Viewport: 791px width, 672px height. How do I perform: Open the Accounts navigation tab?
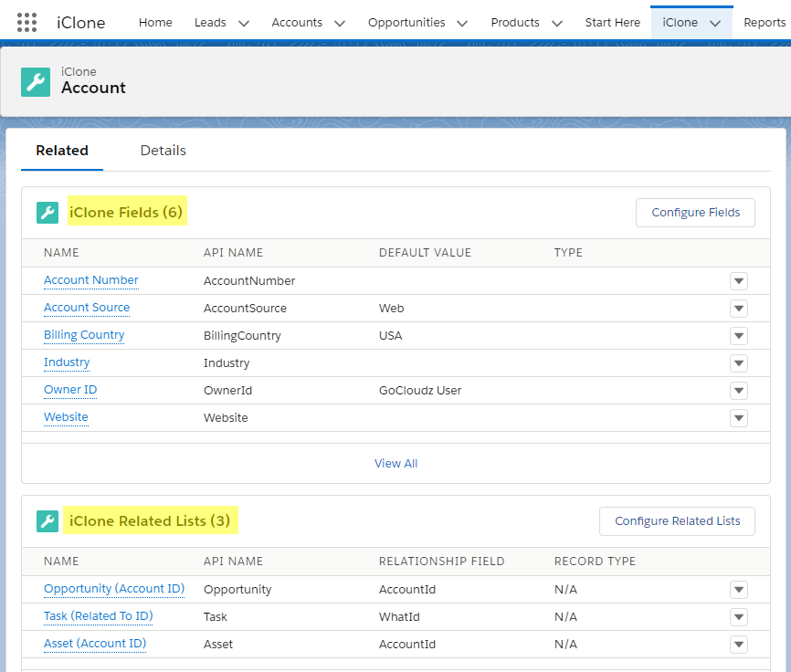297,23
